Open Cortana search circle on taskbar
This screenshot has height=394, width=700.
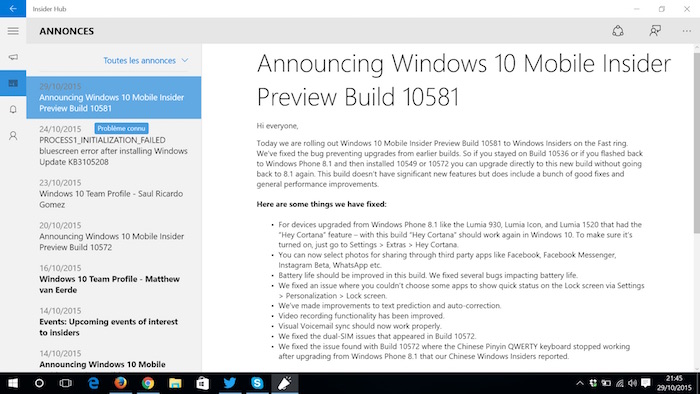coord(39,383)
